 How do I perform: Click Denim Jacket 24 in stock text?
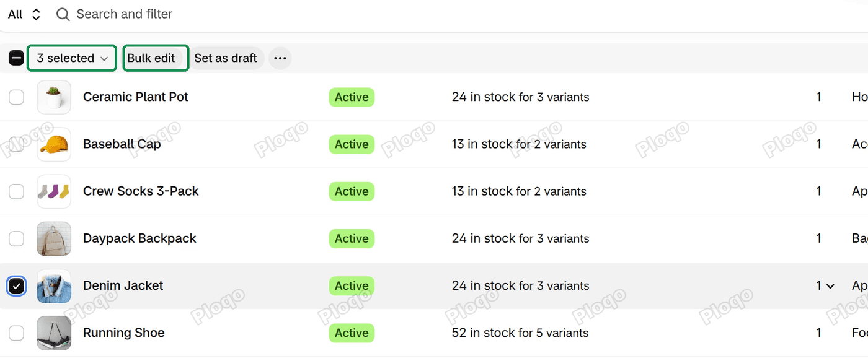(x=521, y=286)
